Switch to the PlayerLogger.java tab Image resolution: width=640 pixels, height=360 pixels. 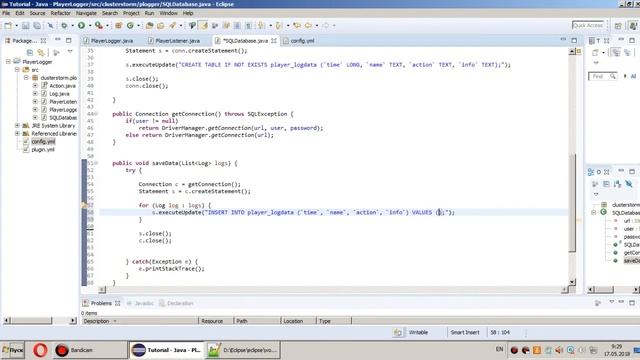tap(112, 41)
